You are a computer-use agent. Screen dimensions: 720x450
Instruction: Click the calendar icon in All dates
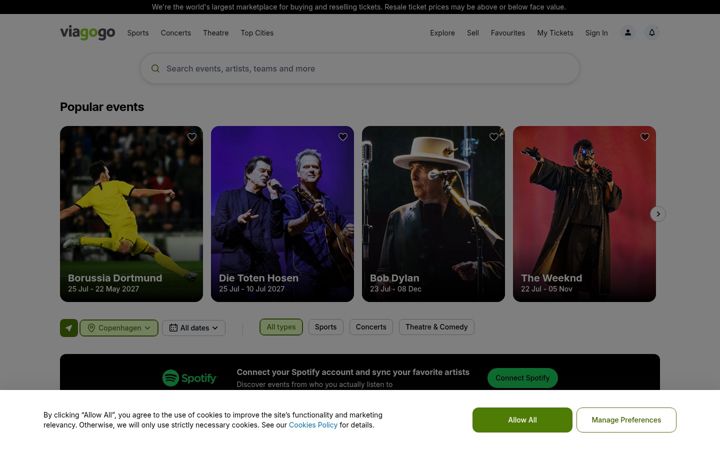click(174, 328)
